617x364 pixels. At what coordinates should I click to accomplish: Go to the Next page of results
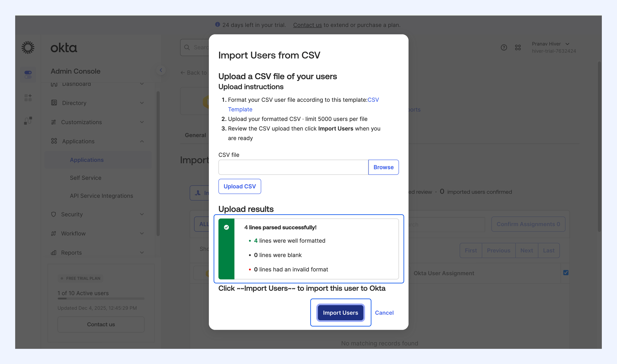[x=527, y=250]
